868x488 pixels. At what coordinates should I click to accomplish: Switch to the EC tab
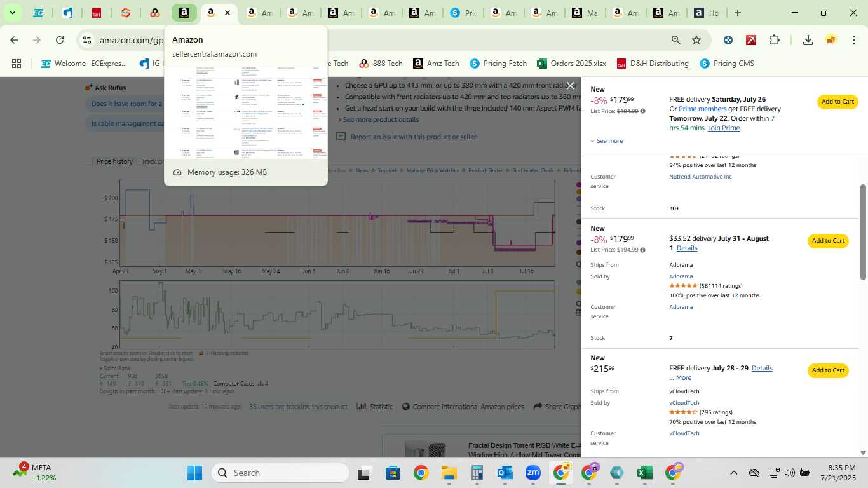38,13
